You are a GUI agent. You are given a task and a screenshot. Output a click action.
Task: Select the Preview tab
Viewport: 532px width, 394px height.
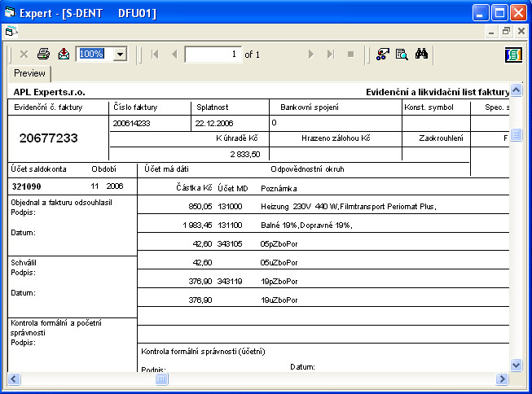point(29,73)
